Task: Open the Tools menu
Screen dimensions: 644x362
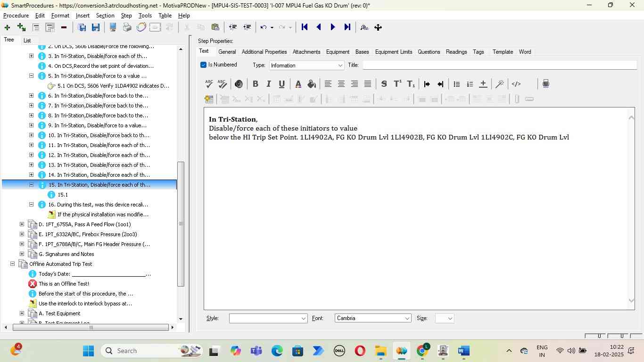Action: click(145, 16)
